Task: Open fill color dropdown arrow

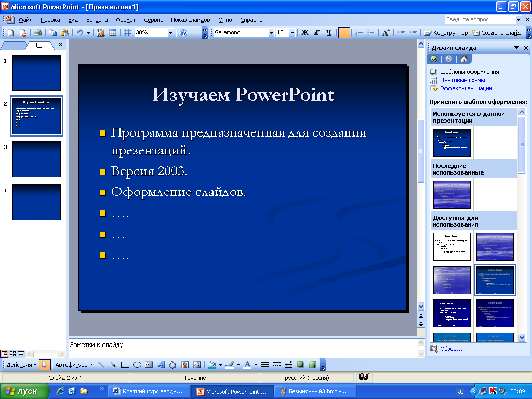Action: click(220, 365)
